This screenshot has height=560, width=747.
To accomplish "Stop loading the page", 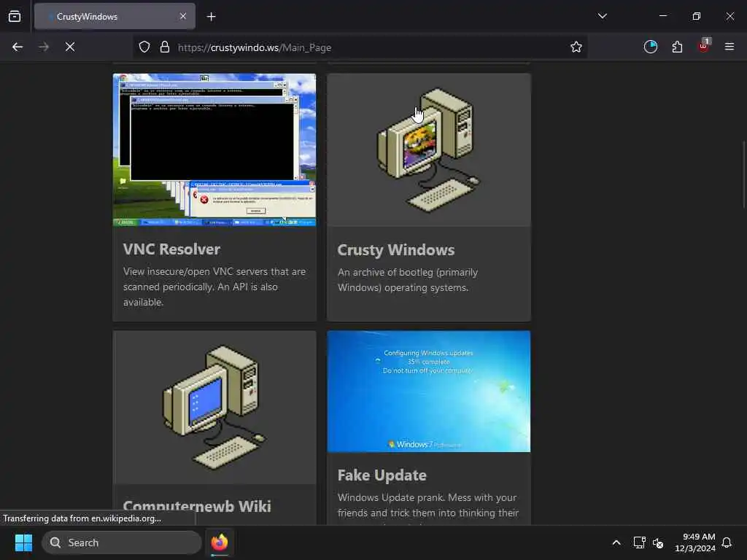I will 69,47.
